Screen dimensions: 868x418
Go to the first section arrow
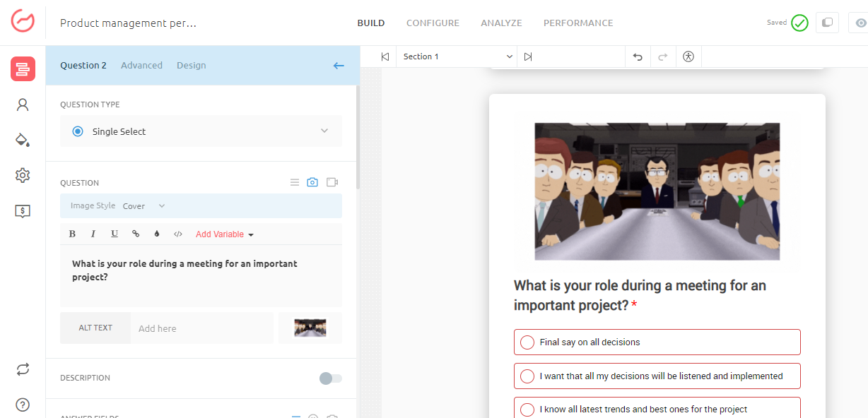tap(385, 56)
